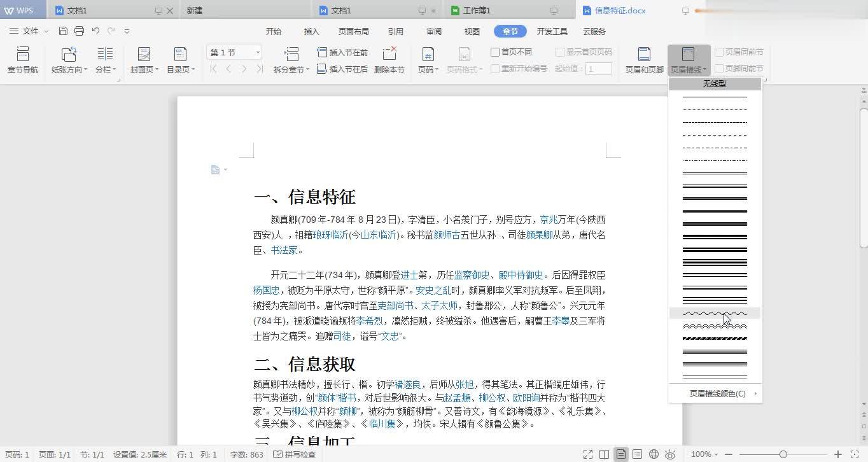868x462 pixels.
Task: Click the 删除本节 delete section icon
Action: click(x=390, y=59)
